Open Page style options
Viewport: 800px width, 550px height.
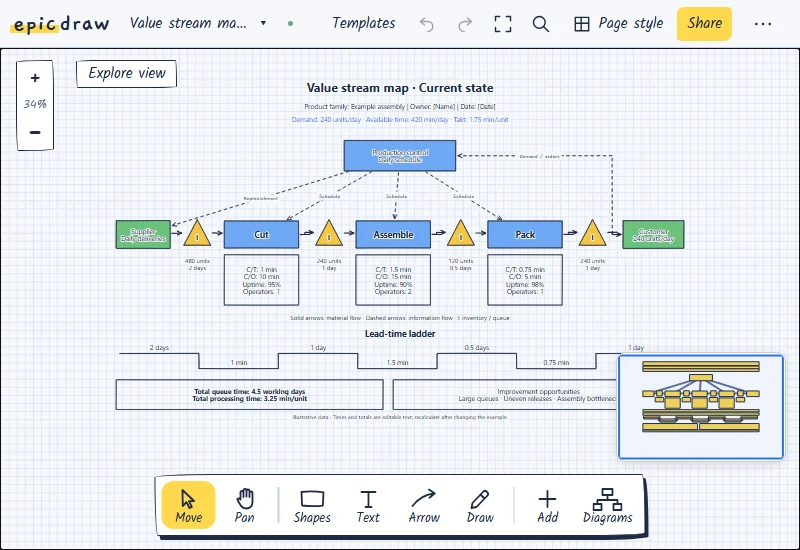tap(618, 23)
